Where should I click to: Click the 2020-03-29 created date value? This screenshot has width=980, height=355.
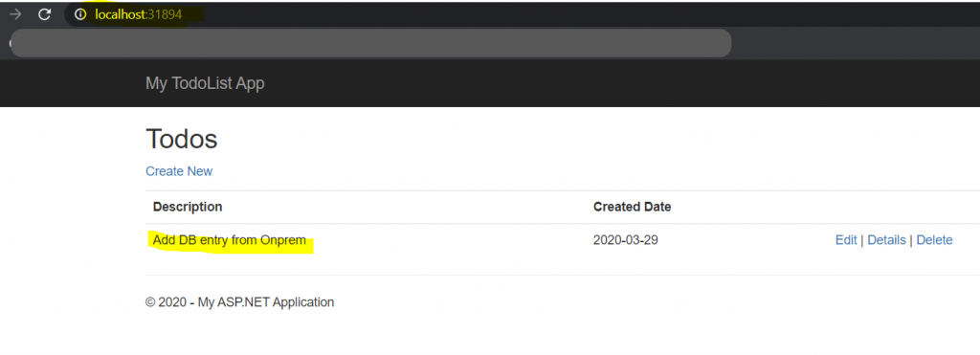pyautogui.click(x=626, y=240)
